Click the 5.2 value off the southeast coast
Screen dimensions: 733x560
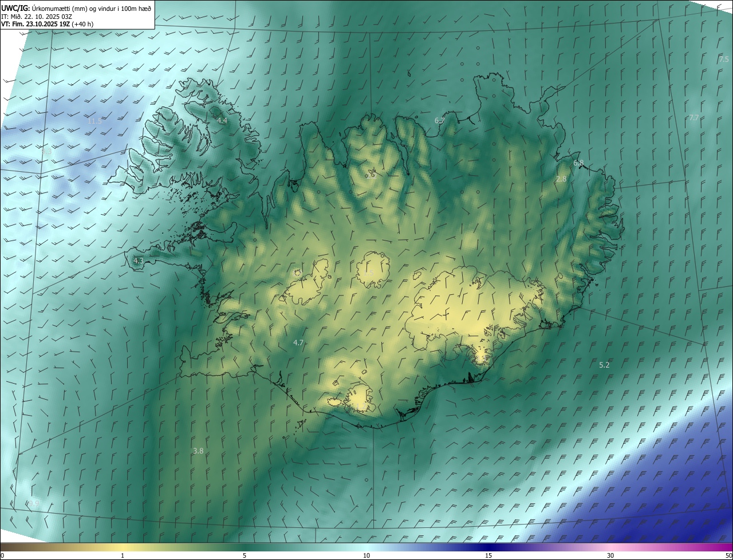pos(604,365)
